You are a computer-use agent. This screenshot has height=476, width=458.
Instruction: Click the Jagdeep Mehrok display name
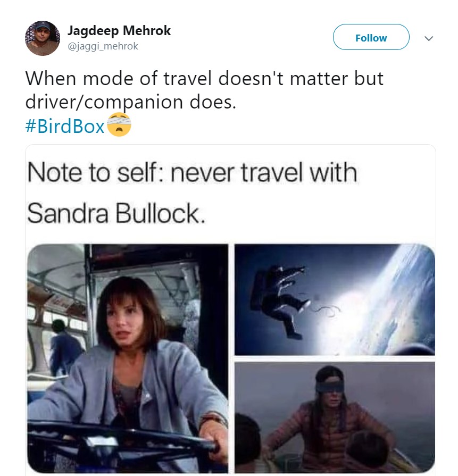point(119,30)
